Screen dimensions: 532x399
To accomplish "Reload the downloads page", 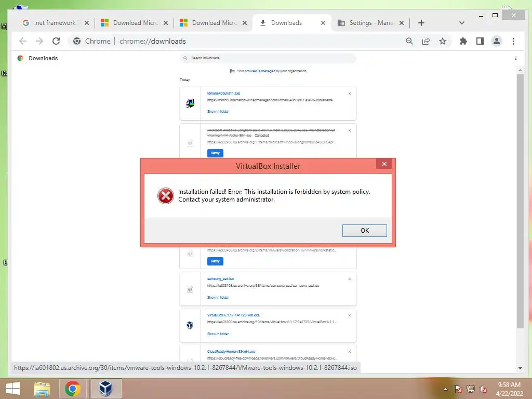I will coord(56,41).
